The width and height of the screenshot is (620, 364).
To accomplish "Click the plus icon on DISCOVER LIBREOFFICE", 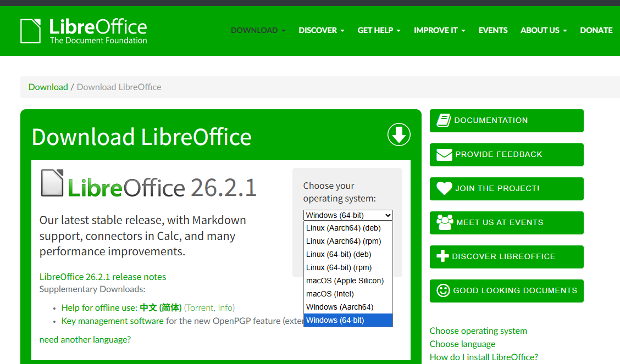I will tap(444, 256).
